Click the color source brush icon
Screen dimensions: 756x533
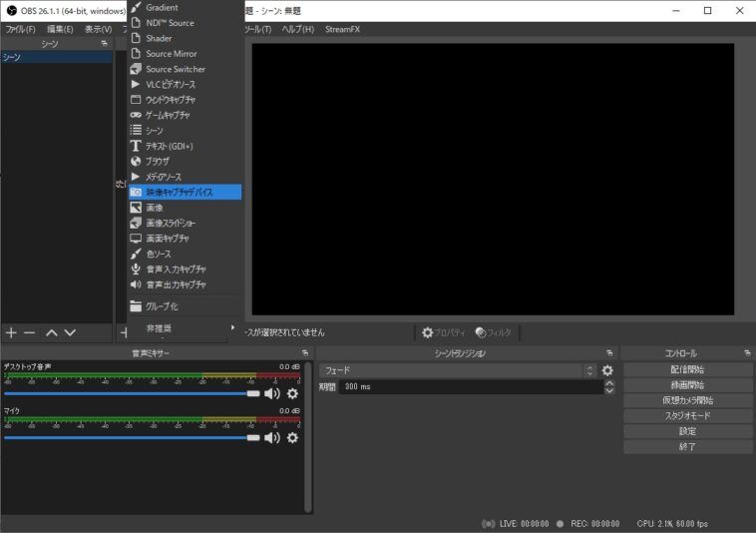[x=136, y=254]
